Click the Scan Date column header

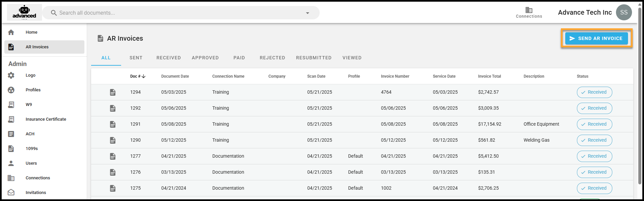tap(316, 76)
